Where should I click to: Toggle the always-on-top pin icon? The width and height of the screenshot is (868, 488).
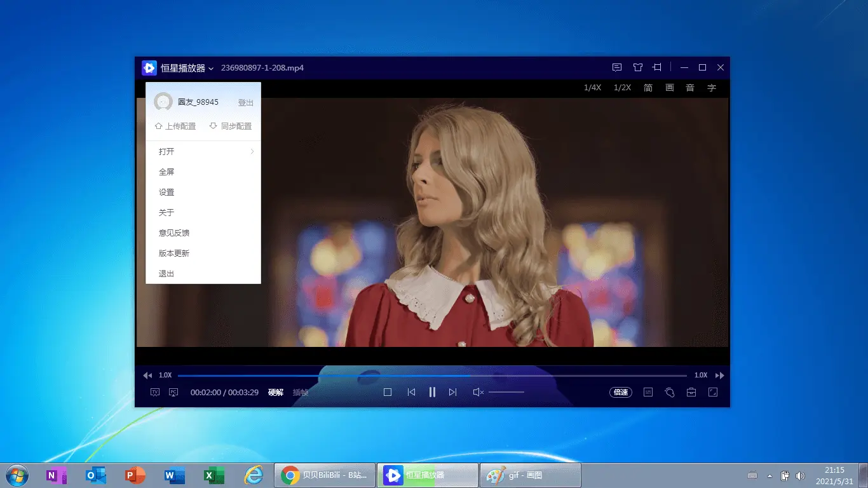click(658, 67)
